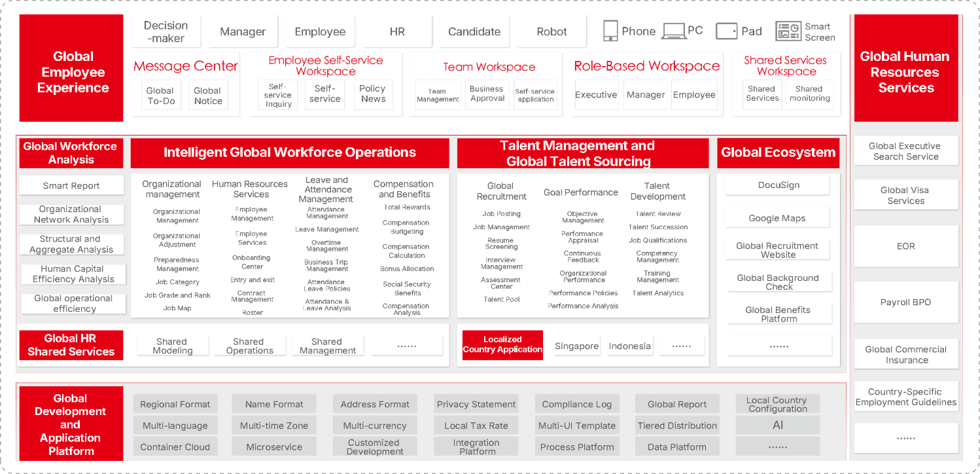The height and width of the screenshot is (474, 980).
Task: Select the DocuSign ecosystem item
Action: (778, 185)
